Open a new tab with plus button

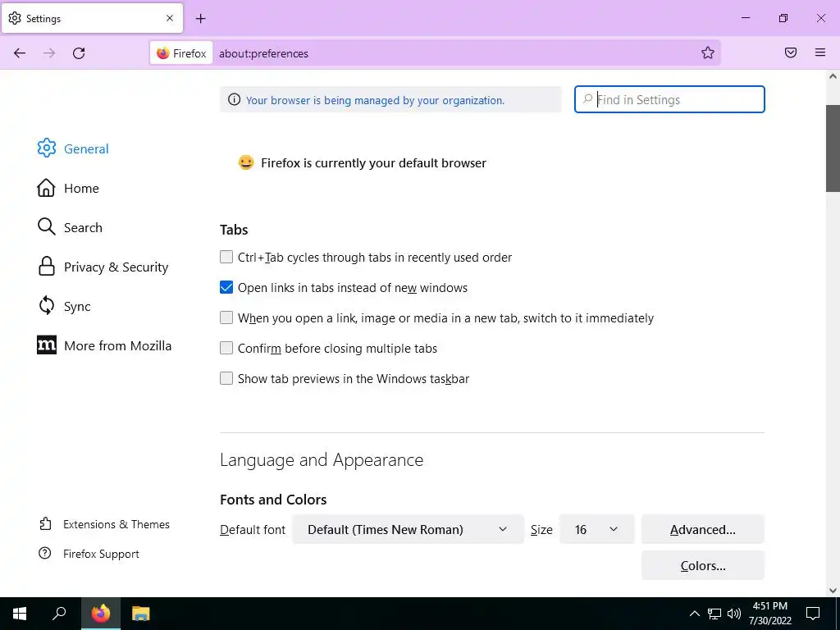click(200, 19)
